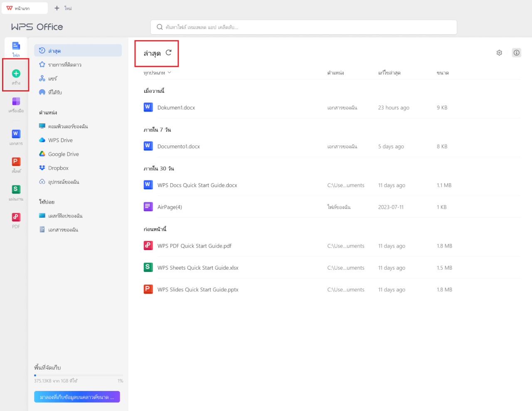
Task: Click the green Create plus icon
Action: click(16, 74)
